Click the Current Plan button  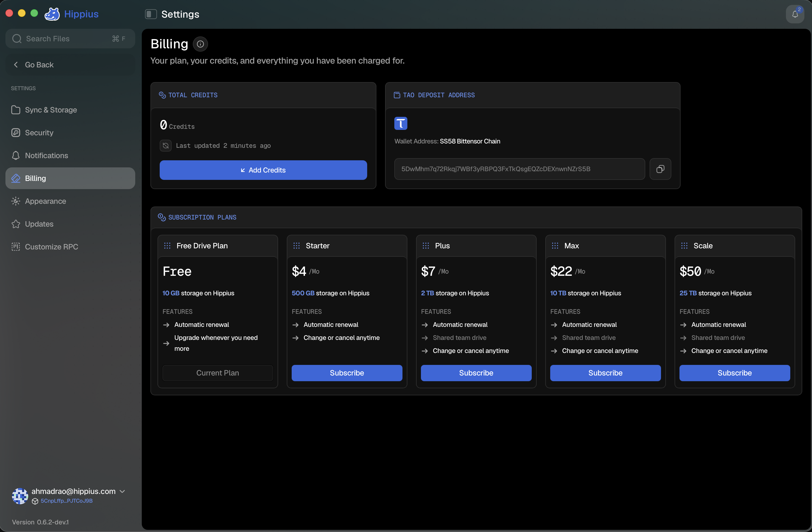point(218,373)
